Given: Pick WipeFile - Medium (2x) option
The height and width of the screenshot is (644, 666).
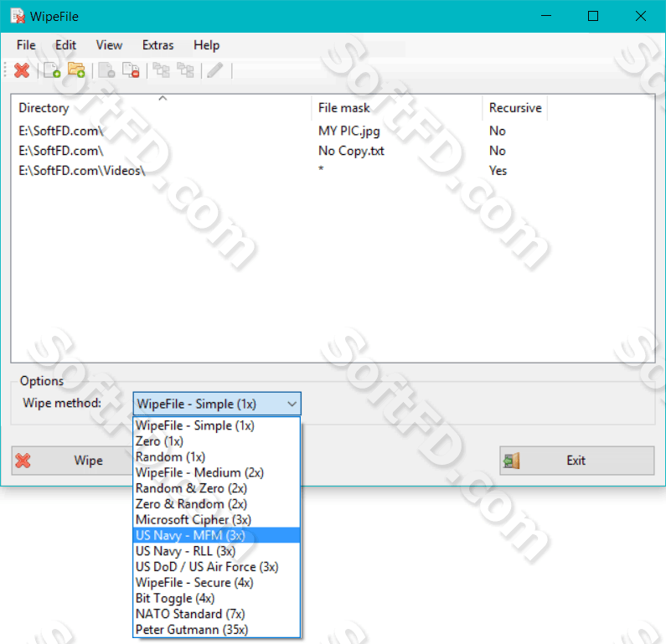Looking at the screenshot, I should point(217,472).
